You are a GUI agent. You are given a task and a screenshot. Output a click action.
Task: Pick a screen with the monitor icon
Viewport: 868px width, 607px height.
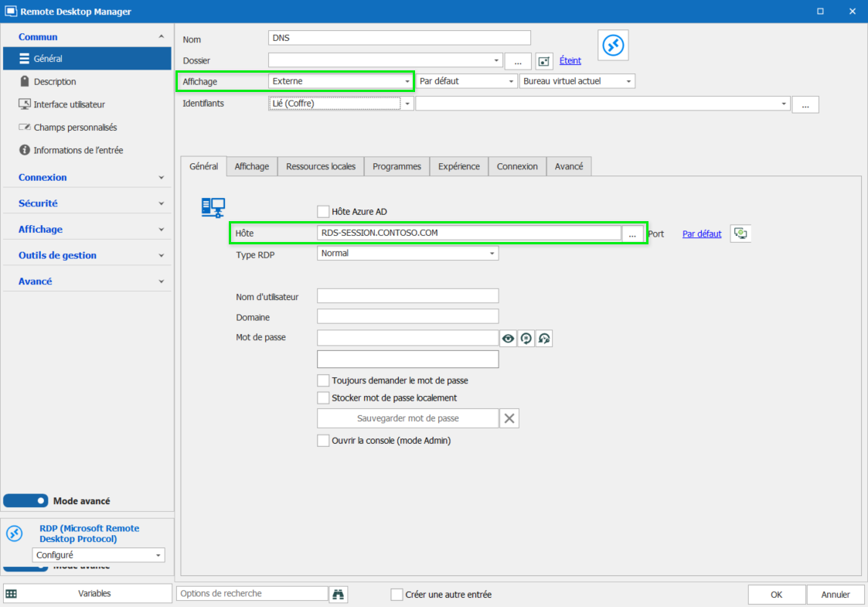click(x=740, y=233)
